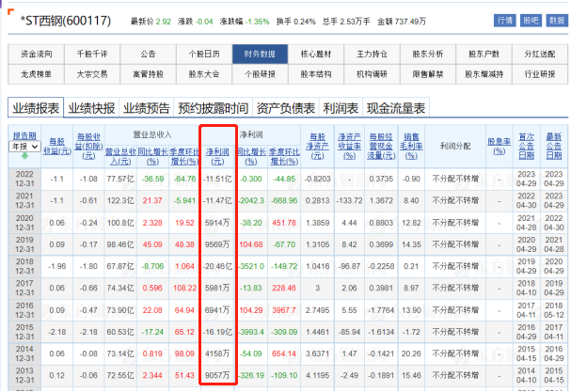Viewport: 571px width, 392px height.
Task: Switch to the 利润表 tab
Action: (x=341, y=108)
